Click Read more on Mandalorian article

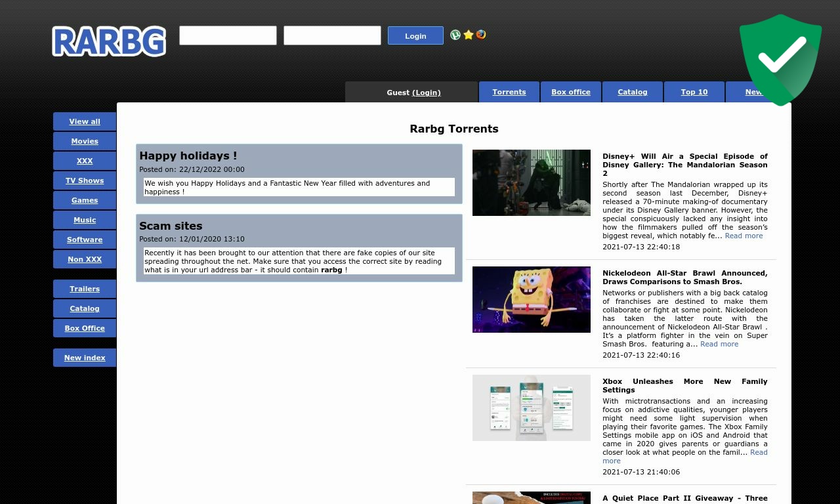744,236
